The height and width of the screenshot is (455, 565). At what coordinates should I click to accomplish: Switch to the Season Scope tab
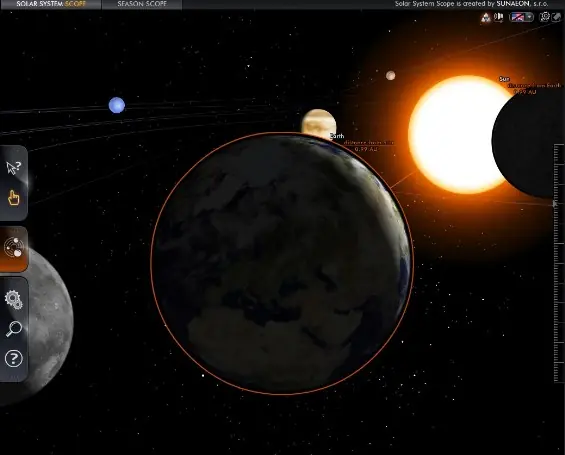pyautogui.click(x=142, y=4)
